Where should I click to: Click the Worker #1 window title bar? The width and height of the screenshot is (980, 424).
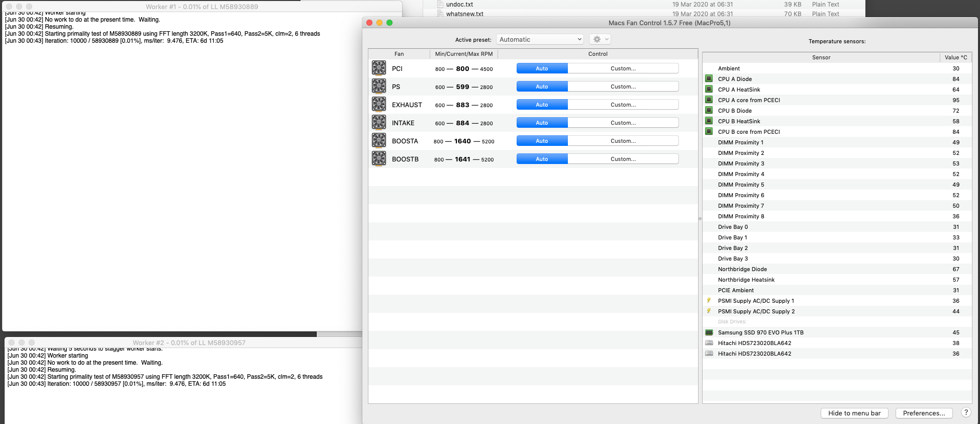(x=202, y=7)
